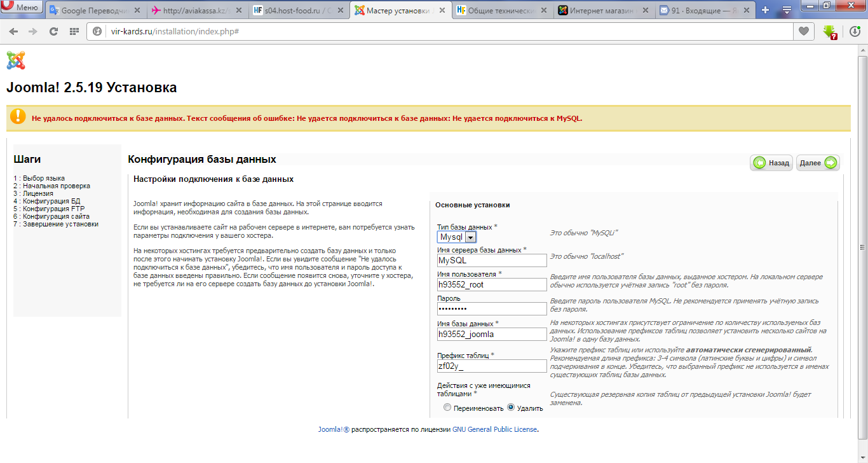Switch to Интернет магазин tab
868x463 pixels.
[603, 10]
